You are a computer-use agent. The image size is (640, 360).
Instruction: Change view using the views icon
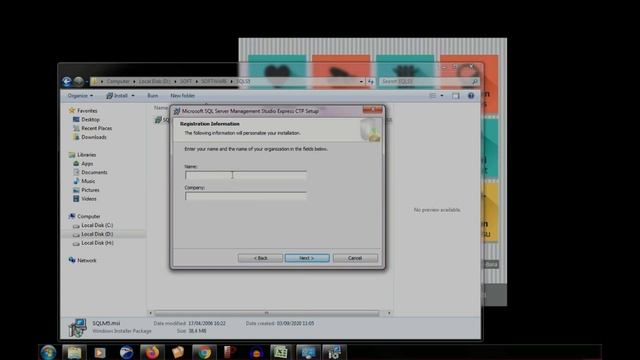(x=433, y=96)
